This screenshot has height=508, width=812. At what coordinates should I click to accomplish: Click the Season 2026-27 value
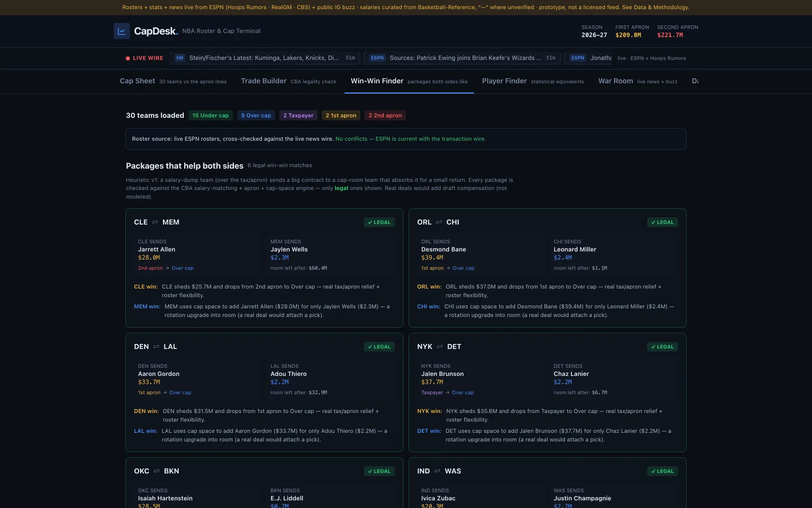[x=594, y=35]
